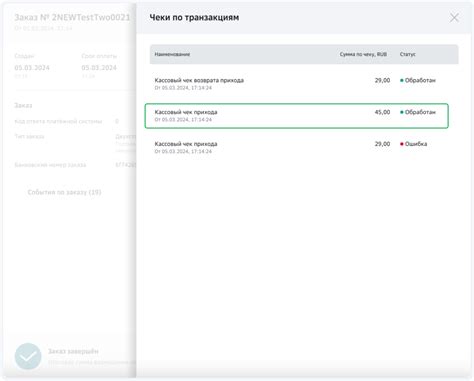Click the 'Статус' column header
474x381 pixels.
tap(408, 54)
